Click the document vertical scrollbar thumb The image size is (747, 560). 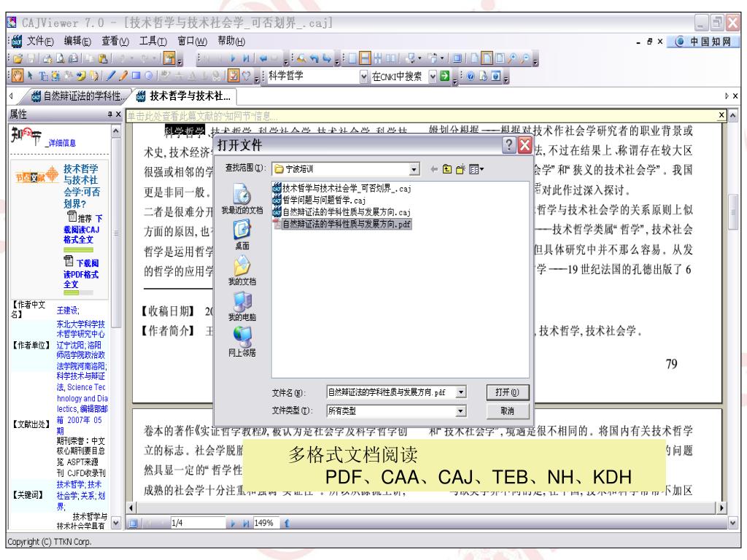[x=734, y=212]
